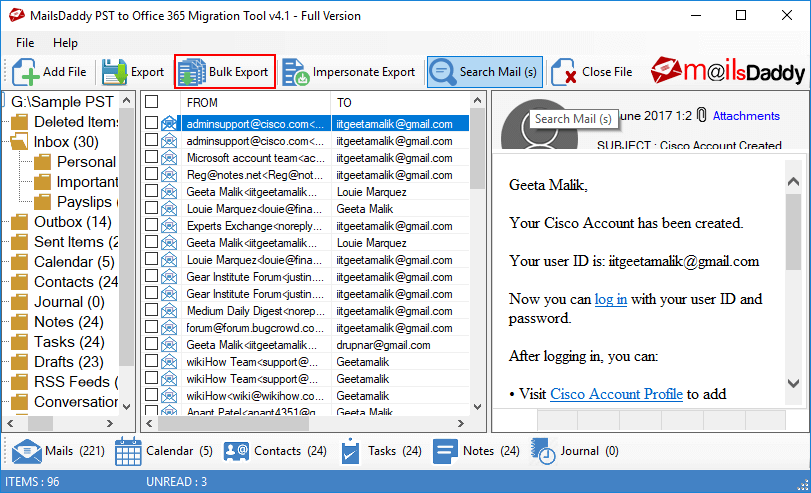Open the Attachments link
The image size is (811, 493).
click(746, 116)
